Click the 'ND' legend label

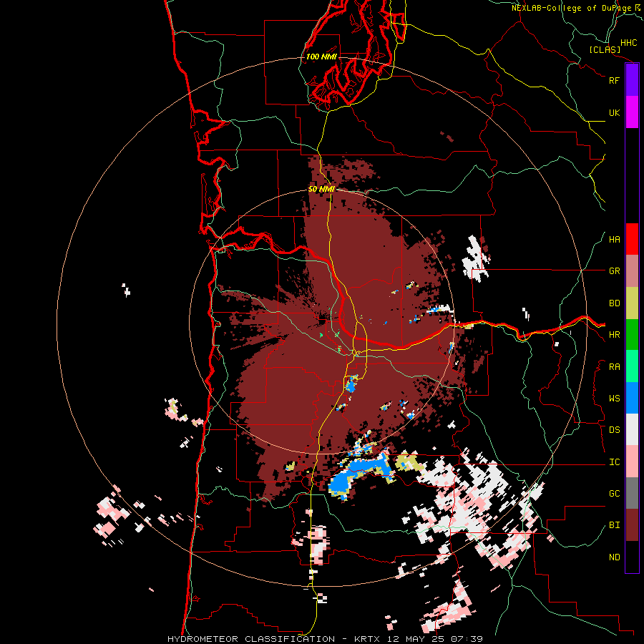click(x=614, y=557)
